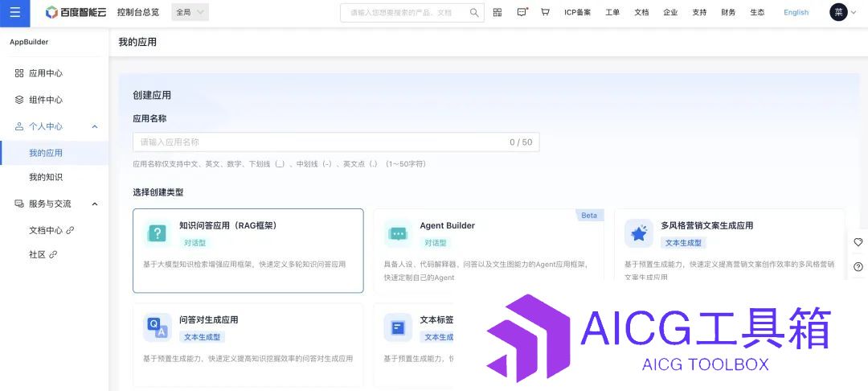Image resolution: width=868 pixels, height=391 pixels.
Task: Click the 0 / 50 character counter
Action: pyautogui.click(x=521, y=142)
